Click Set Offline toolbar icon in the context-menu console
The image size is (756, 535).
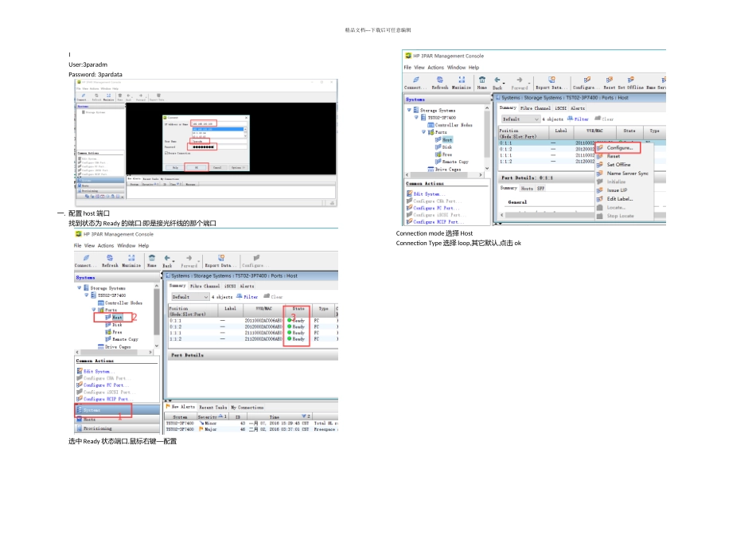pyautogui.click(x=630, y=80)
